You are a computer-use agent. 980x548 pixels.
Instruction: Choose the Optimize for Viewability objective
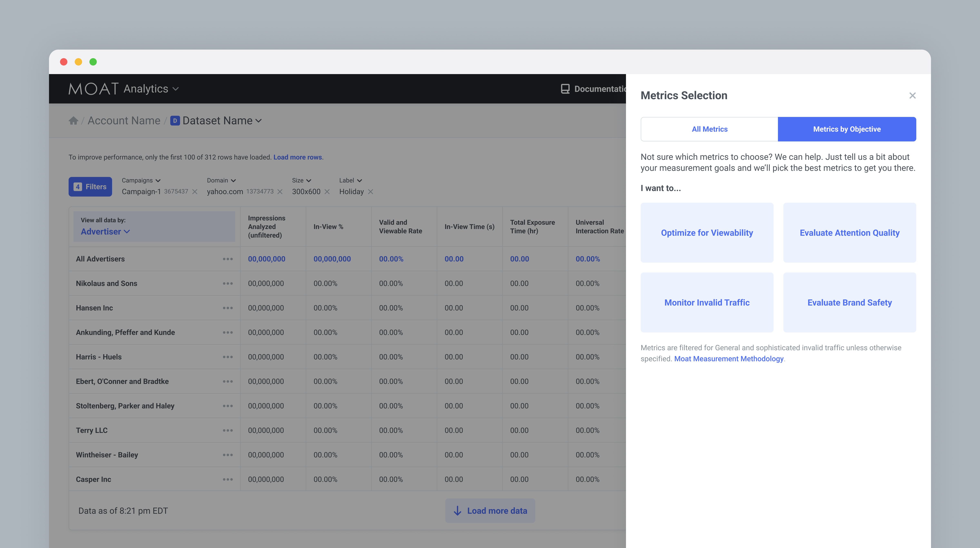pos(707,233)
